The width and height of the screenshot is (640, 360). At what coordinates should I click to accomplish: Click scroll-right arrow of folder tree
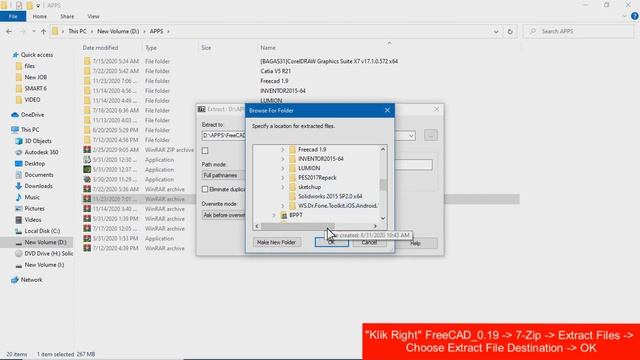375,226
